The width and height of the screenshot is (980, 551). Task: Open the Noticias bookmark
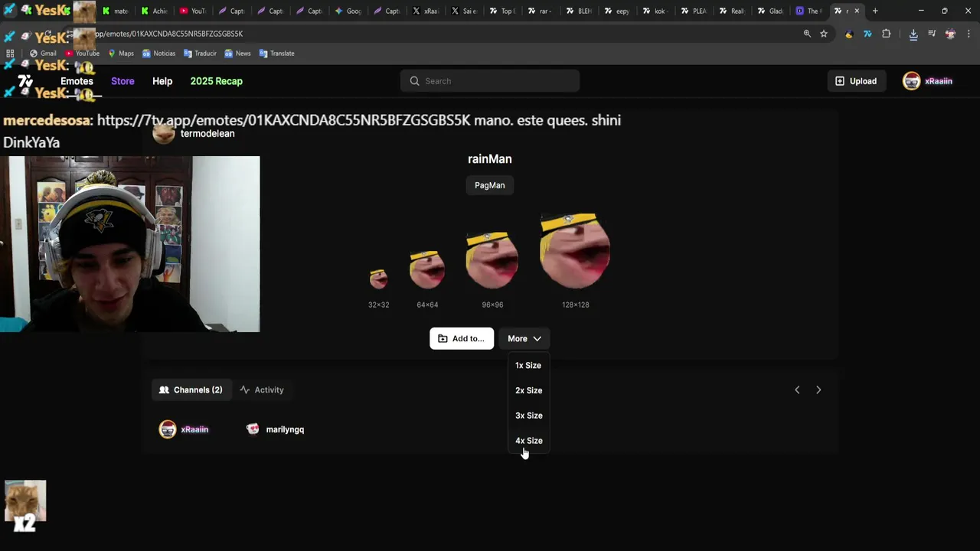158,54
